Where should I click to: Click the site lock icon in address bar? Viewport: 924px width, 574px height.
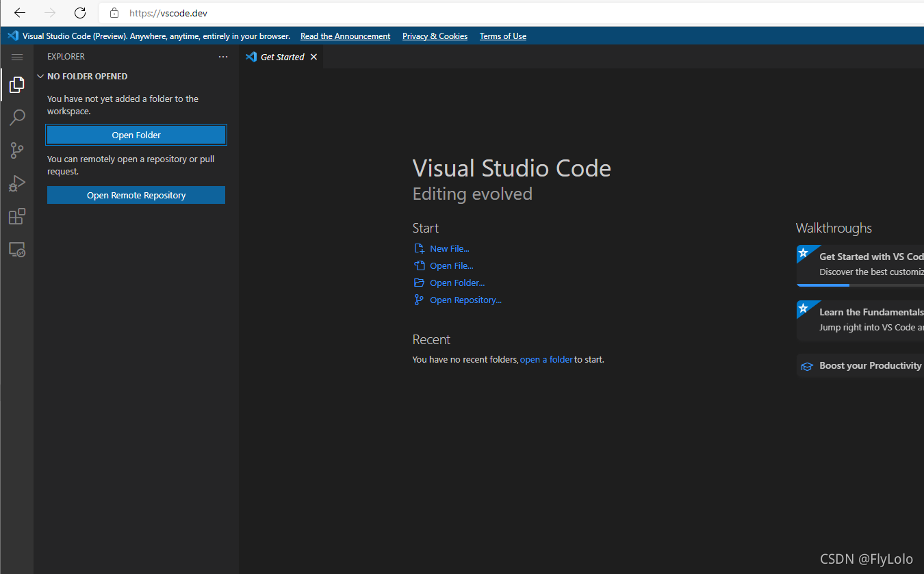point(114,13)
